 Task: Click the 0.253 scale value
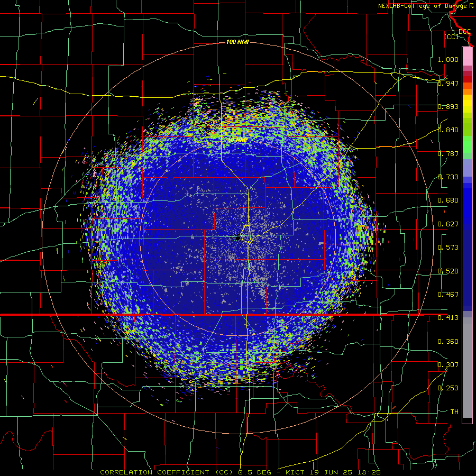click(x=448, y=388)
